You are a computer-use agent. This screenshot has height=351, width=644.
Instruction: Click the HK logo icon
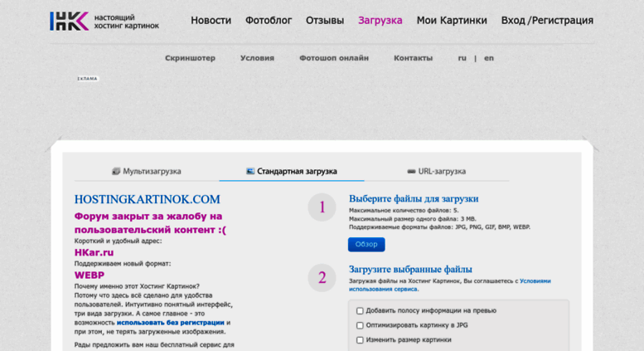pyautogui.click(x=69, y=21)
